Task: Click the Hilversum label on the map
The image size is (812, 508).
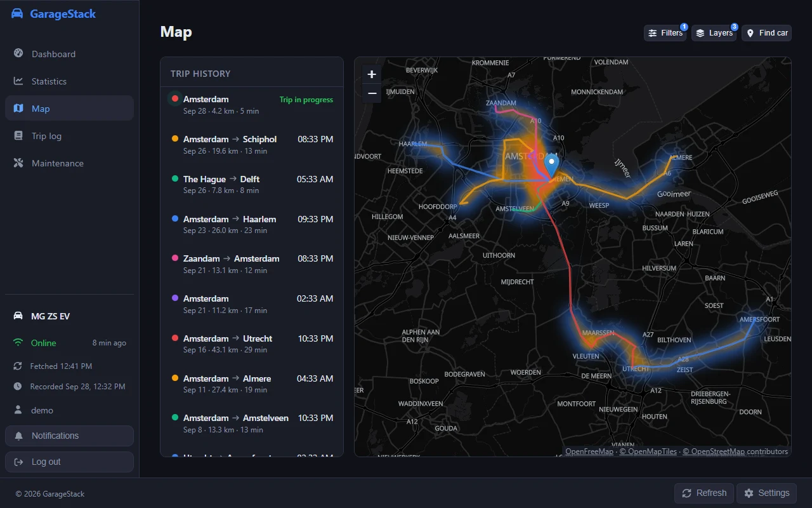Action: point(659,269)
